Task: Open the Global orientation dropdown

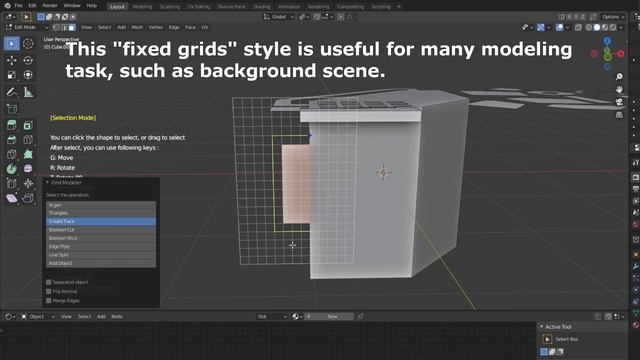Action: [x=279, y=17]
